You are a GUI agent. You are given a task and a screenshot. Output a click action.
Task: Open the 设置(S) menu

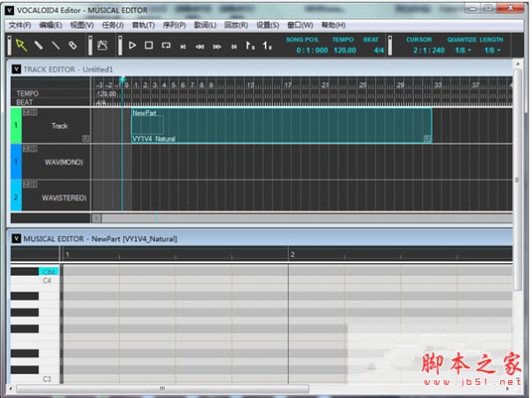tap(268, 25)
